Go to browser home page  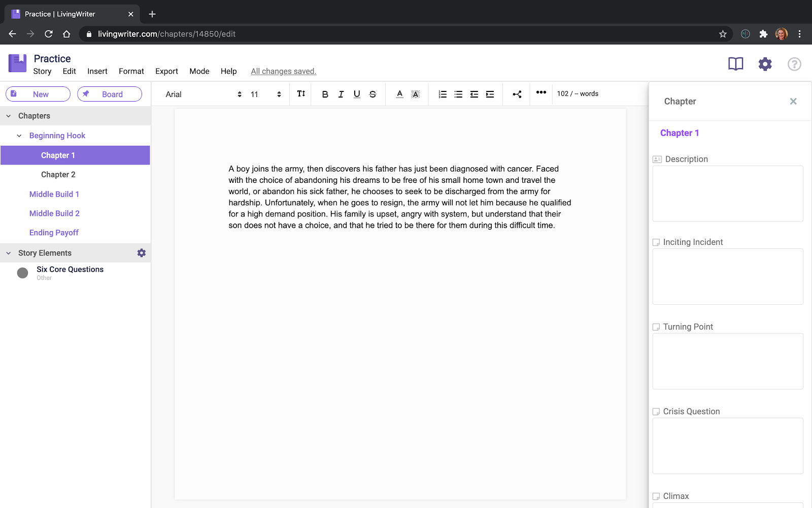coord(66,34)
